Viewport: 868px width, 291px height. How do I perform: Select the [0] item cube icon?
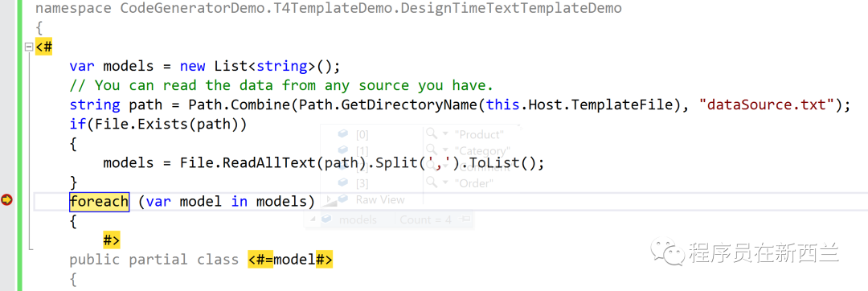coord(342,134)
